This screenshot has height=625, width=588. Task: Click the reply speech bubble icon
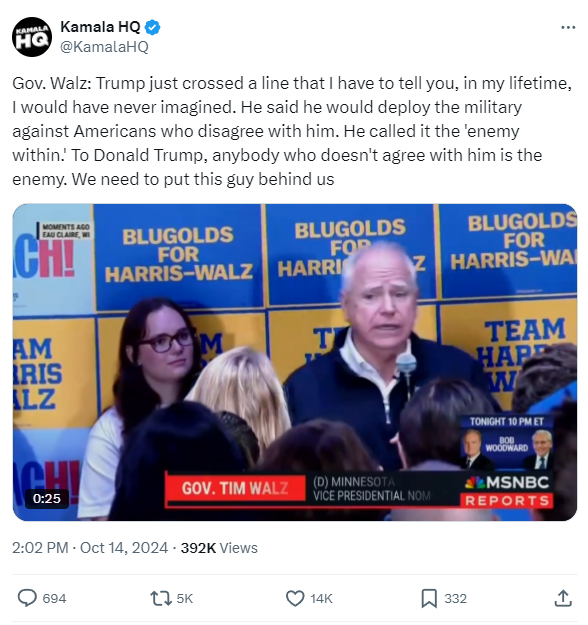coord(27,598)
